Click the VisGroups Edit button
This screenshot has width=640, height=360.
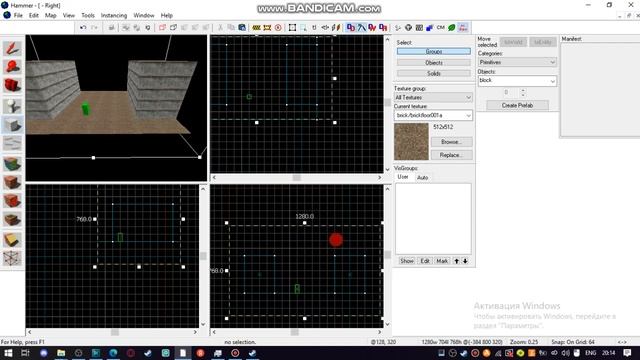coord(425,261)
